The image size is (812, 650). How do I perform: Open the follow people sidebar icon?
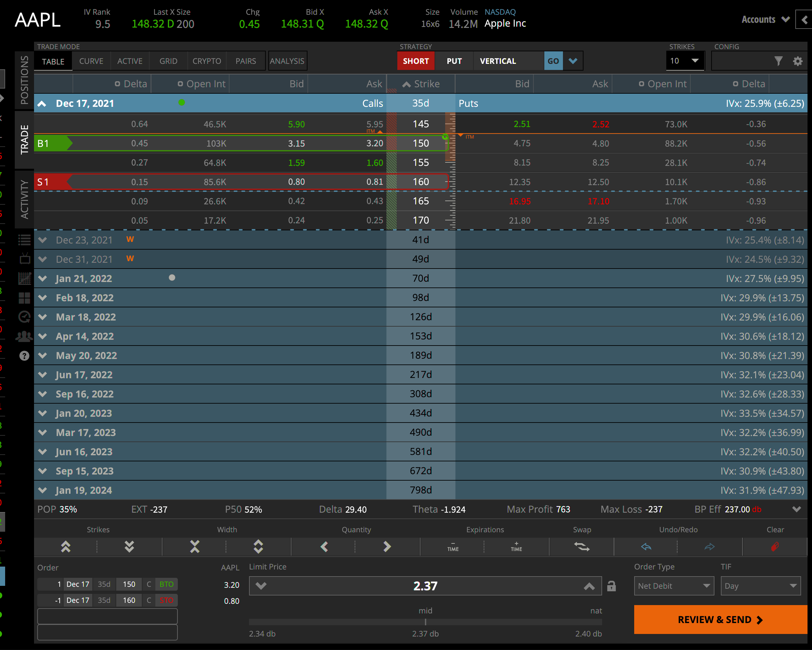(x=24, y=336)
